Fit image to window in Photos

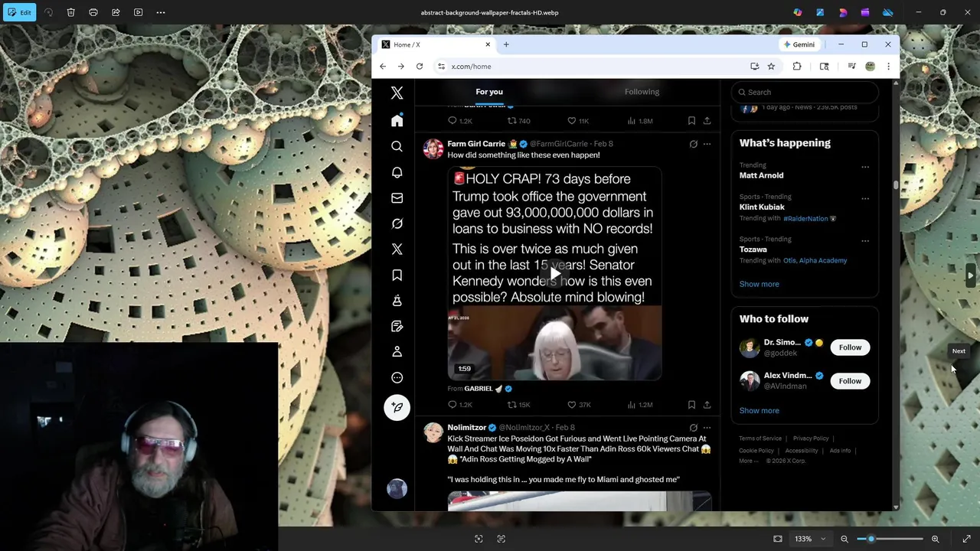click(778, 539)
